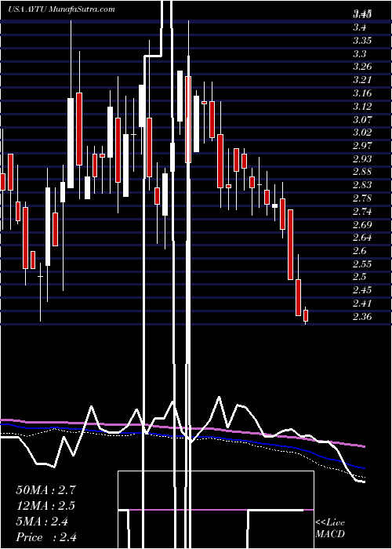Click the 2.93 price axis label
The width and height of the screenshot is (392, 549).
pos(362,158)
